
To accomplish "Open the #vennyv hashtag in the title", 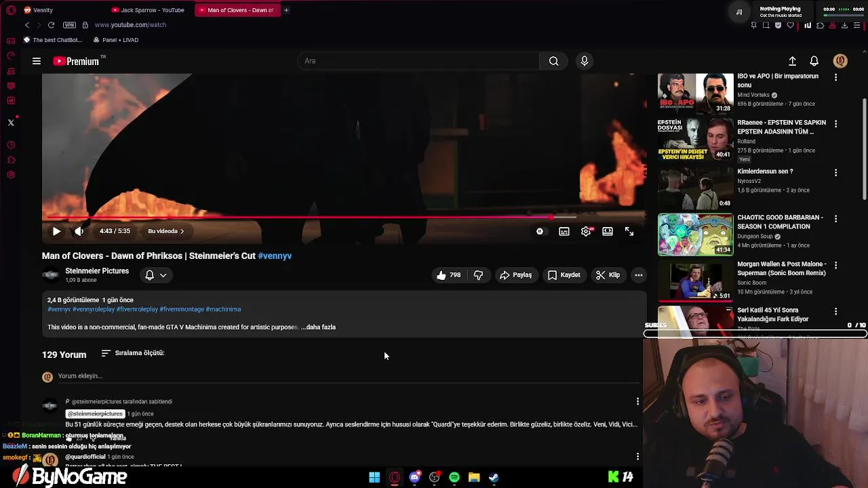I will click(275, 256).
